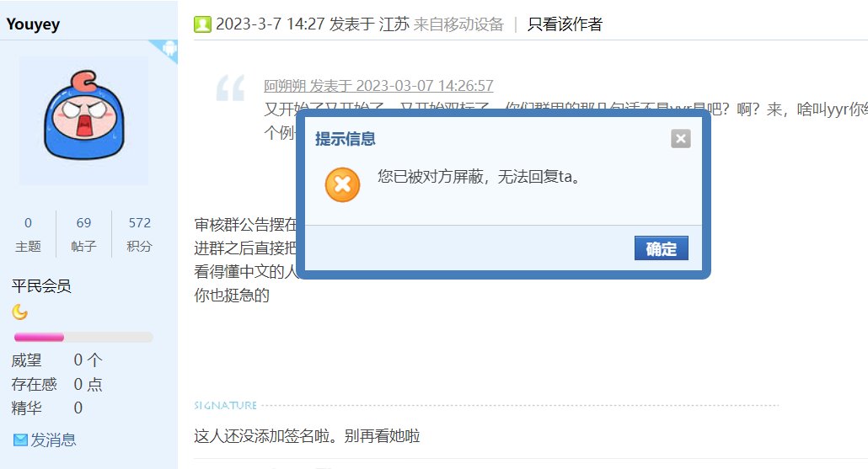
Task: Click the orange error icon in dialog
Action: click(x=343, y=184)
